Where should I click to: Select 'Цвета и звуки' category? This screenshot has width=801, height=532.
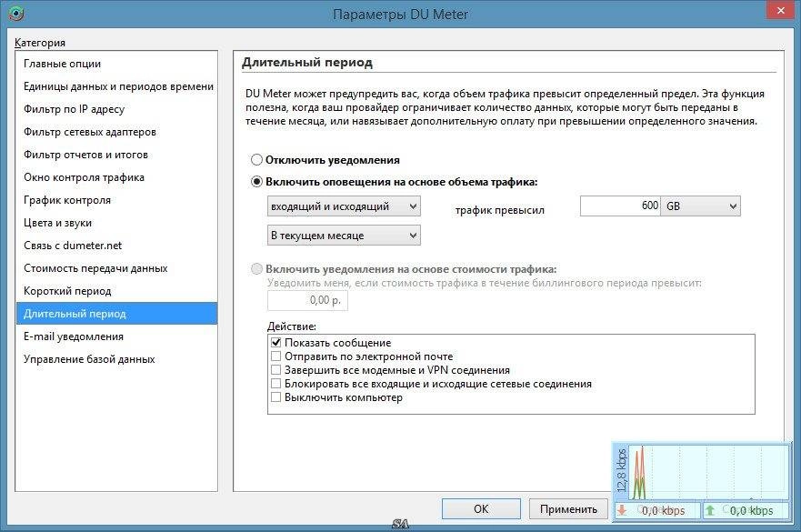coord(116,223)
